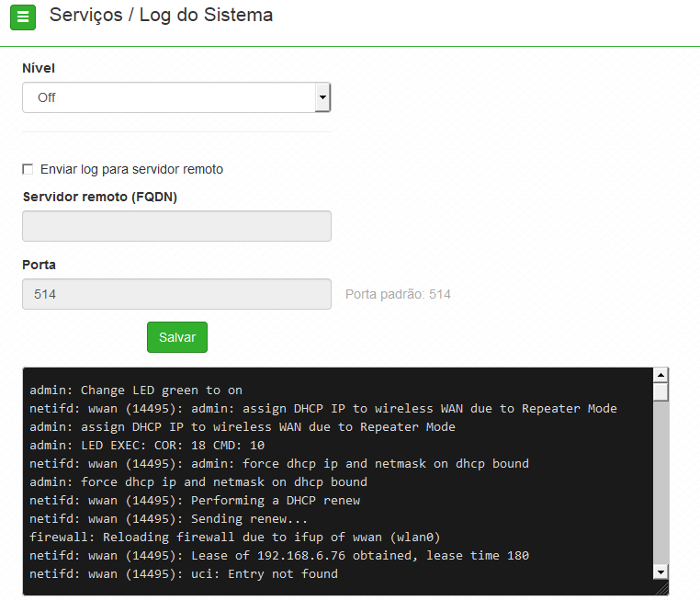
Task: Click the 'Porta' field label
Action: click(x=39, y=265)
